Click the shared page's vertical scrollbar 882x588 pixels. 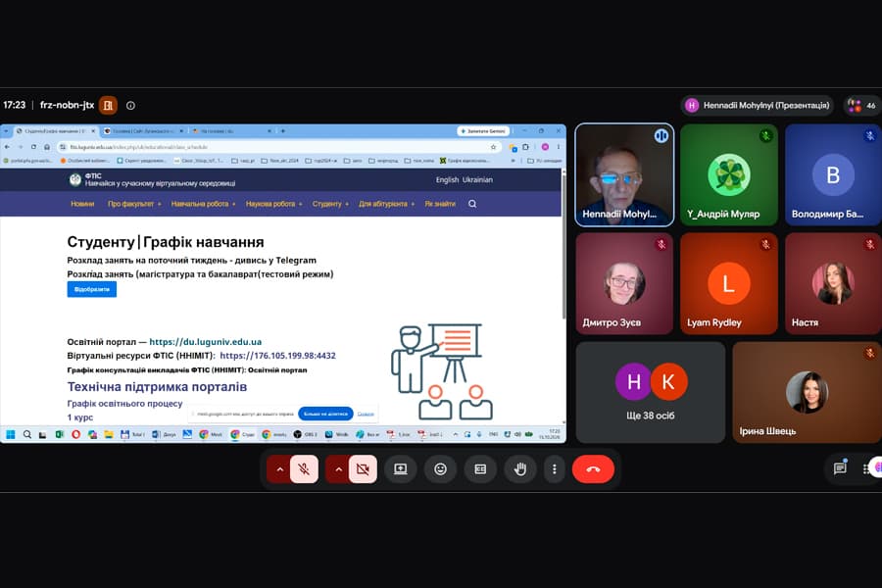(563, 245)
